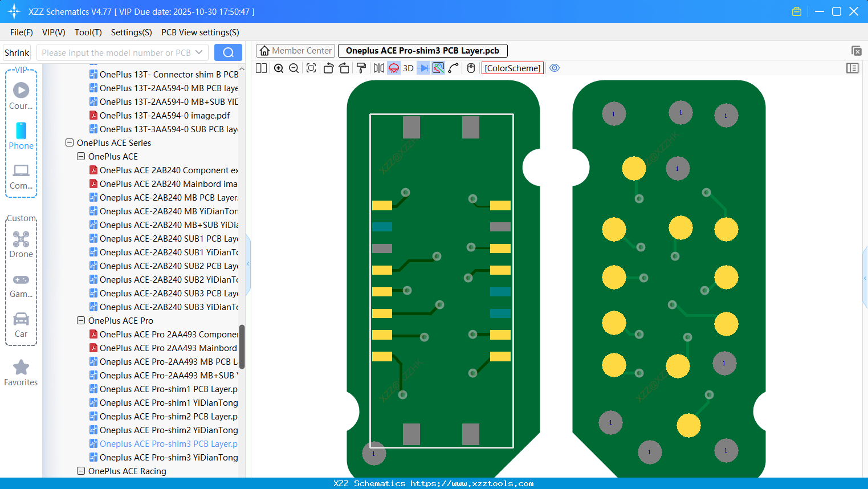
Task: Focus the model number search field
Action: tap(116, 52)
